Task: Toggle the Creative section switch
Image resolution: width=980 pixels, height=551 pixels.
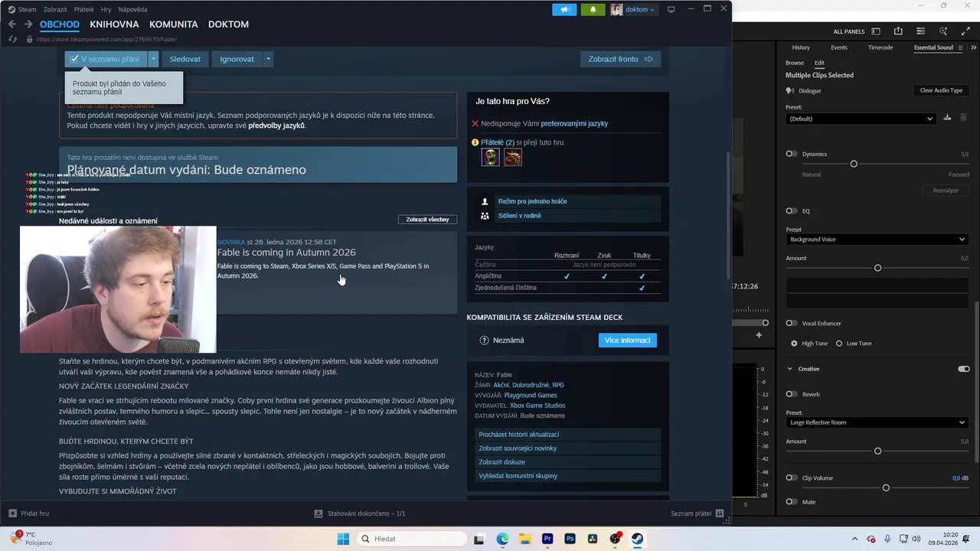Action: pos(963,369)
